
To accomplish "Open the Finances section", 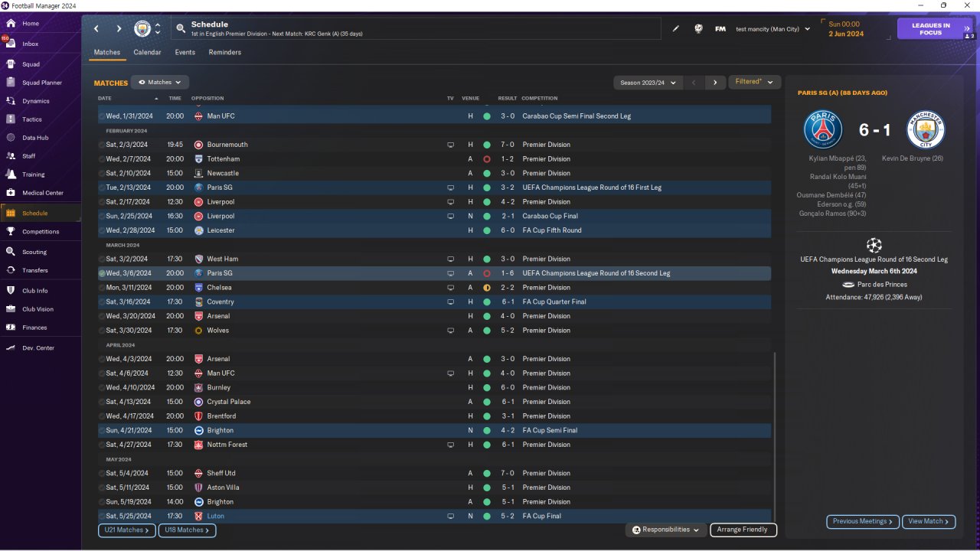I will pos(34,328).
